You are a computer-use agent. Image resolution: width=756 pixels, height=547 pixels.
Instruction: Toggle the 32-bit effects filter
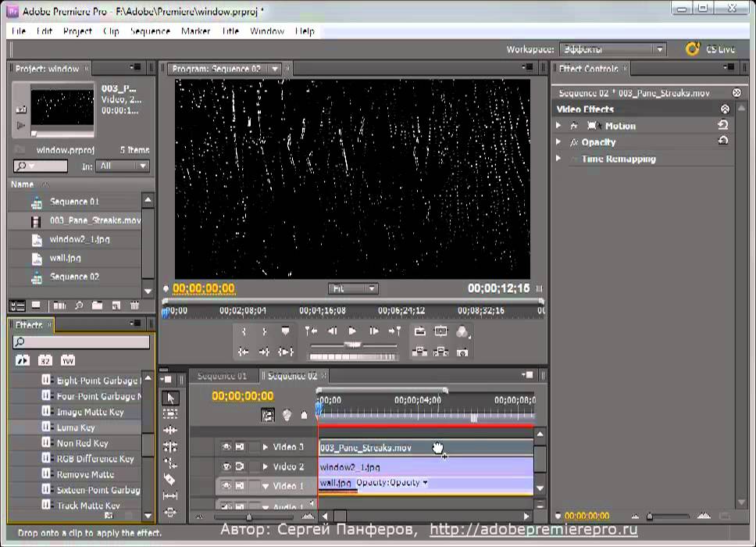[x=45, y=360]
